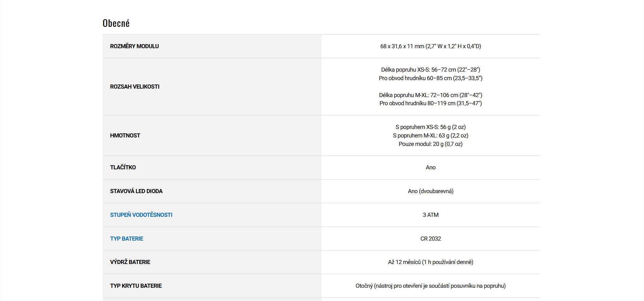This screenshot has width=644, height=301.
Task: Click the Rozměry modulu row label
Action: [134, 46]
